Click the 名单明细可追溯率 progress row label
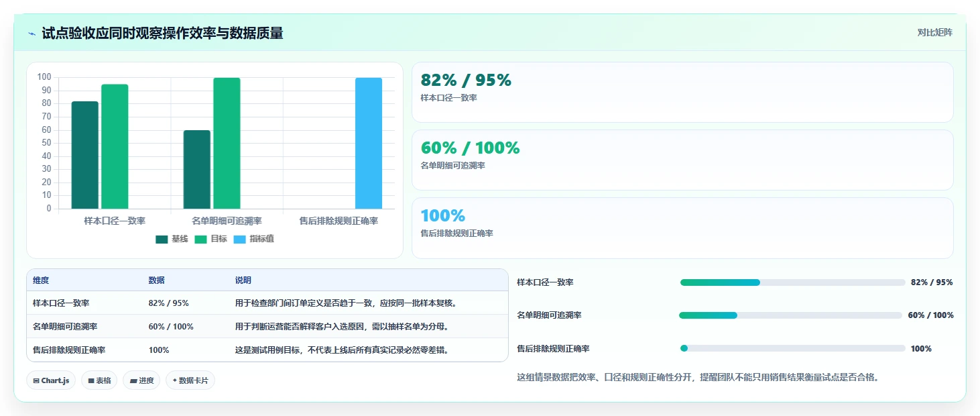The image size is (980, 416). tap(549, 315)
